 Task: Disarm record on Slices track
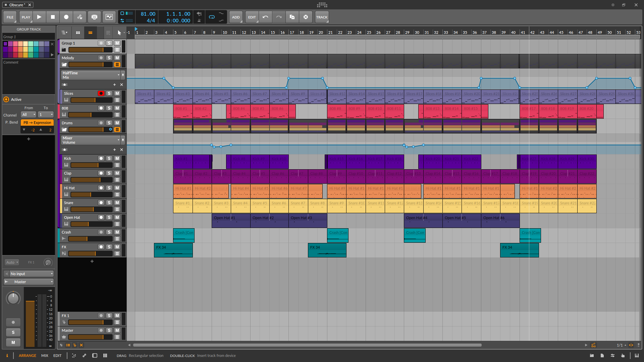point(101,94)
